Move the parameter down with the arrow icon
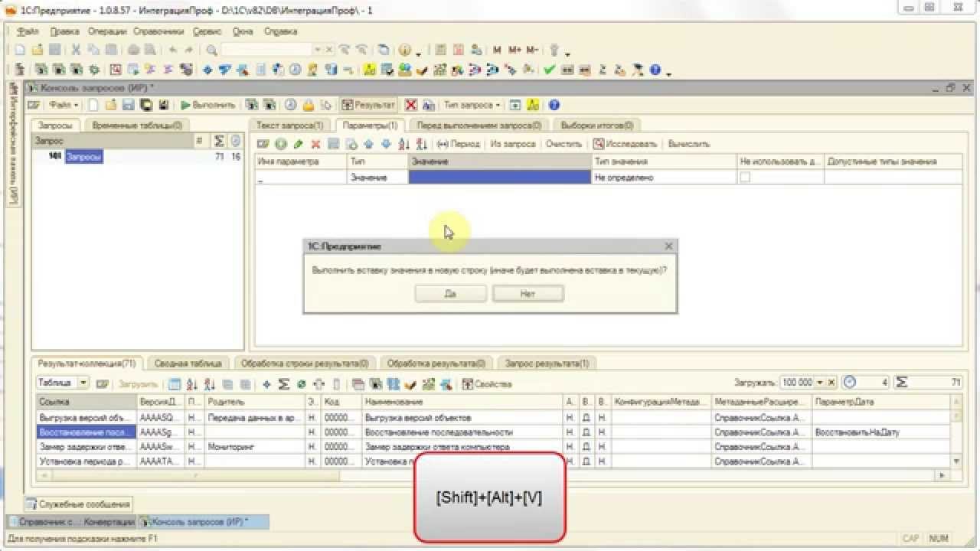This screenshot has width=980, height=551. tap(386, 144)
